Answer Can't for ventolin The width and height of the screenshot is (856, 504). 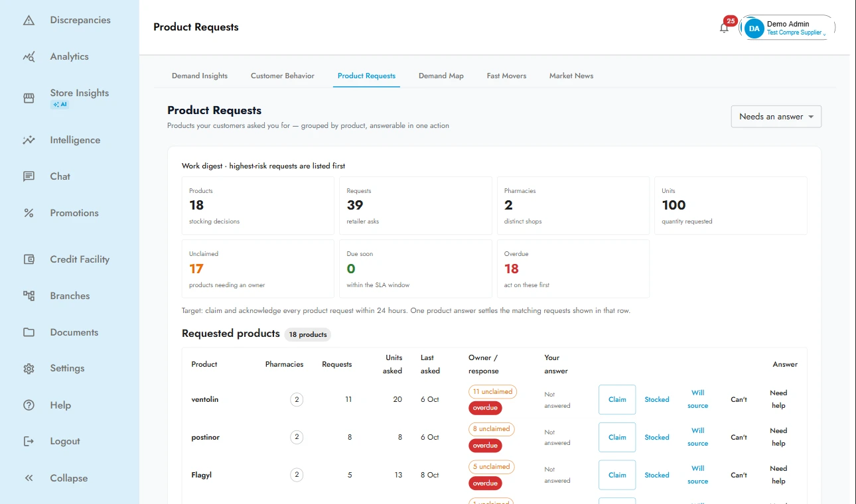(x=739, y=400)
